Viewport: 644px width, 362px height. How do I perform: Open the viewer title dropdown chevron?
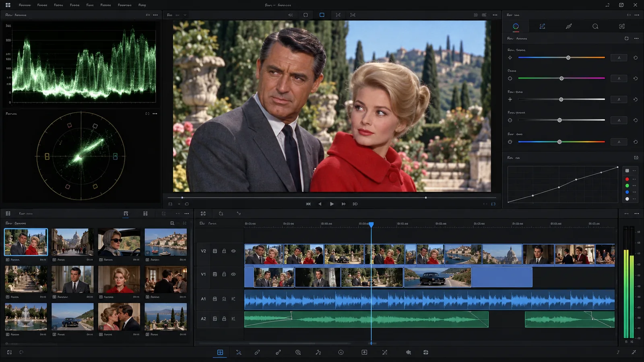(185, 15)
